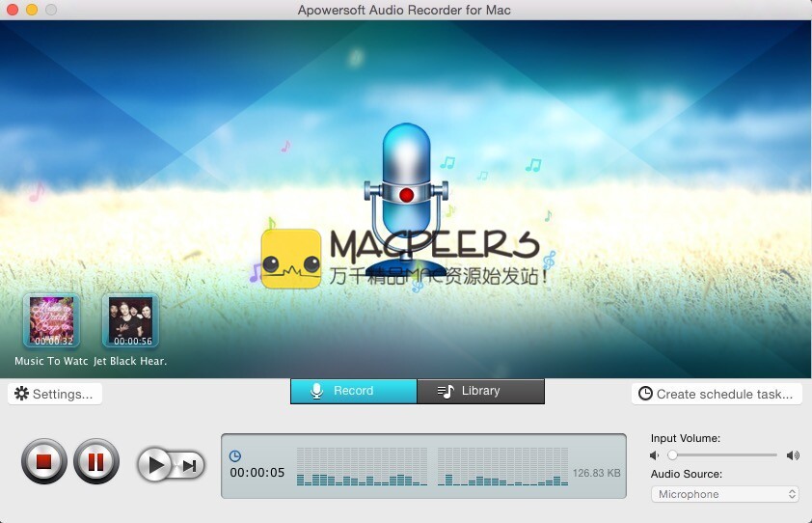
Task: Click the right audio level meter
Action: pos(502,466)
